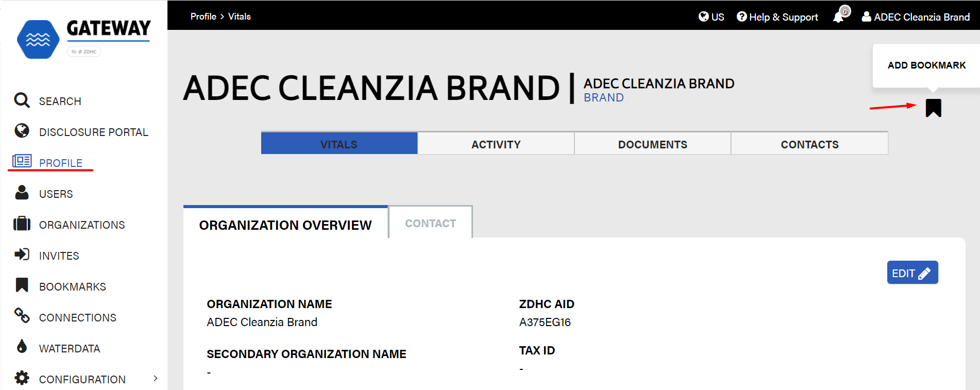
Task: Open the Waterdata droplet icon
Action: [x=22, y=346]
